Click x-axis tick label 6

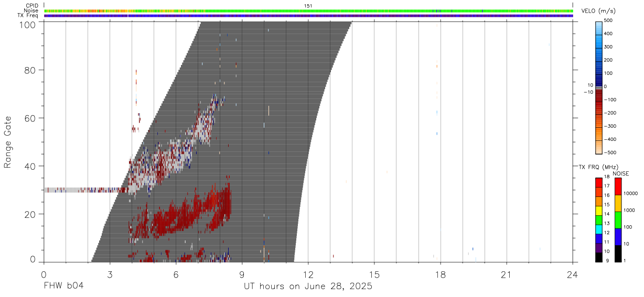[x=176, y=274]
